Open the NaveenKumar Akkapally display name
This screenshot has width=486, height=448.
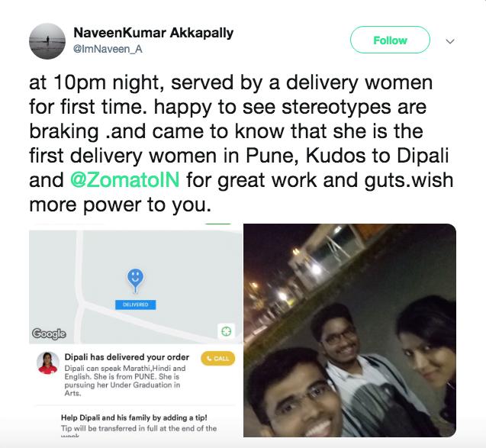(x=153, y=33)
